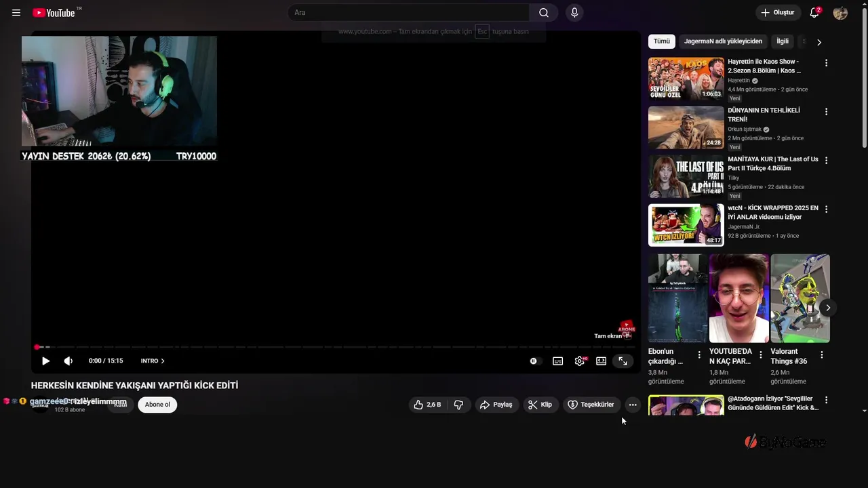This screenshot has width=868, height=488.
Task: Open the hamburger guide menu
Action: pyautogui.click(x=16, y=13)
